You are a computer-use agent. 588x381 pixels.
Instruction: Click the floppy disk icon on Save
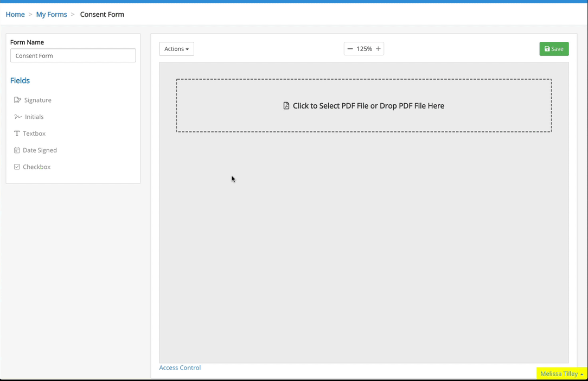coord(547,49)
